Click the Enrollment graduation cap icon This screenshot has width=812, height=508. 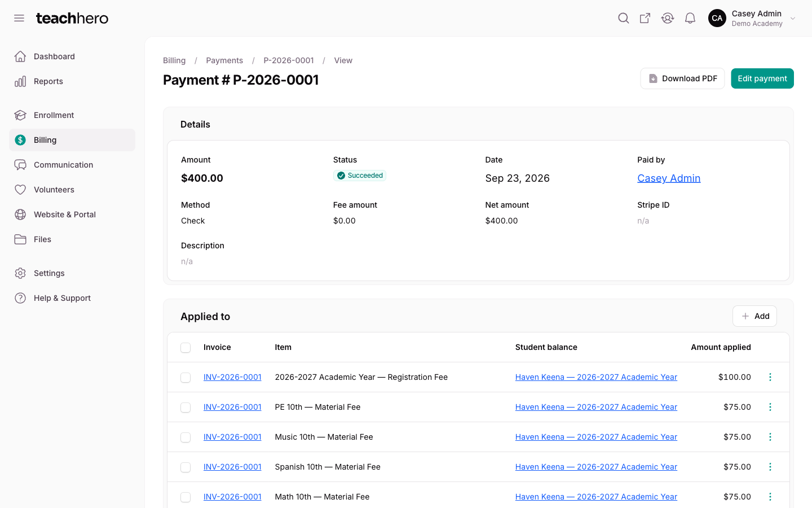20,115
